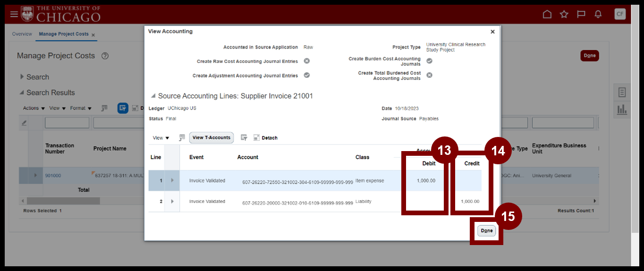The height and width of the screenshot is (271, 644).
Task: Click Done in the View Accounting dialog
Action: (x=487, y=230)
